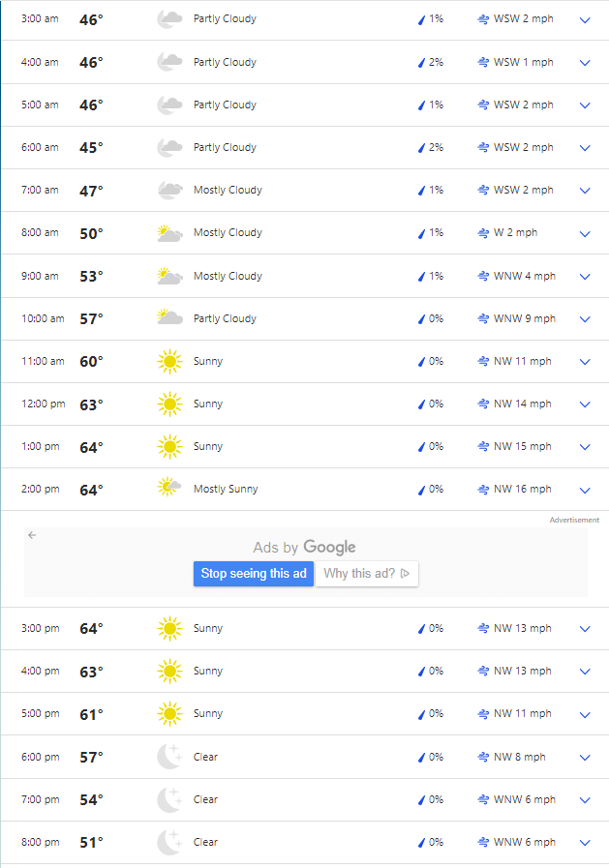Click the sun-behind-cloud icon at 8:00 am
609x868 pixels.
(x=169, y=233)
